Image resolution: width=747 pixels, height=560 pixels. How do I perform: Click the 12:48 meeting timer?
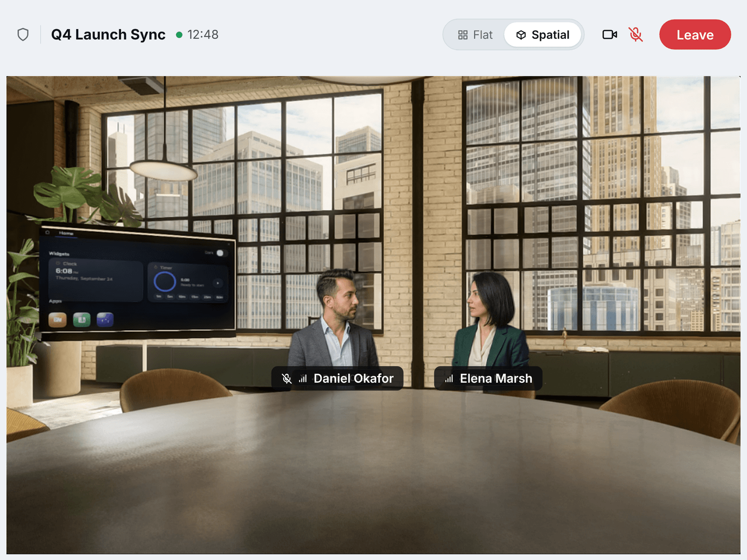pos(203,35)
